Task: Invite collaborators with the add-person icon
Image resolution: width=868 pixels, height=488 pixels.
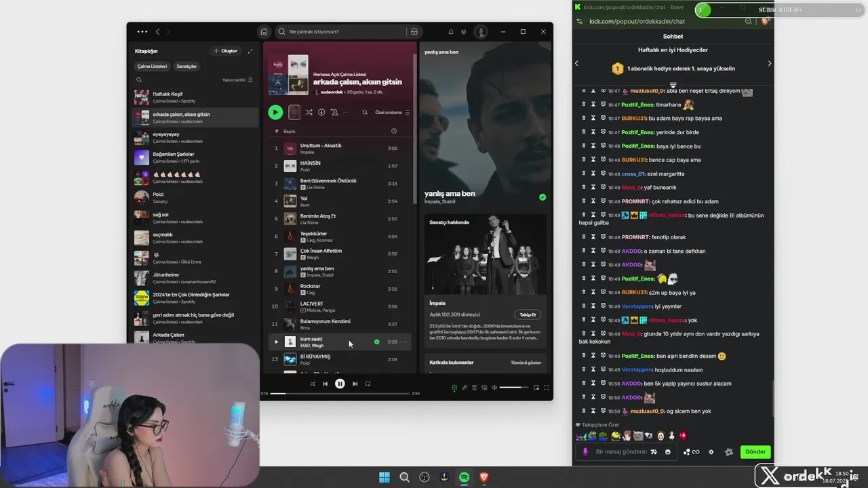Action: coord(334,113)
